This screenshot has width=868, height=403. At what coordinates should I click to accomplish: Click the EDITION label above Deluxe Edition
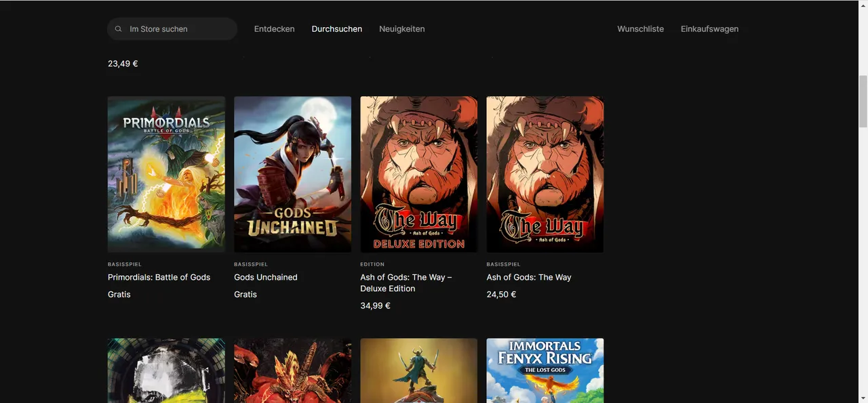click(372, 264)
